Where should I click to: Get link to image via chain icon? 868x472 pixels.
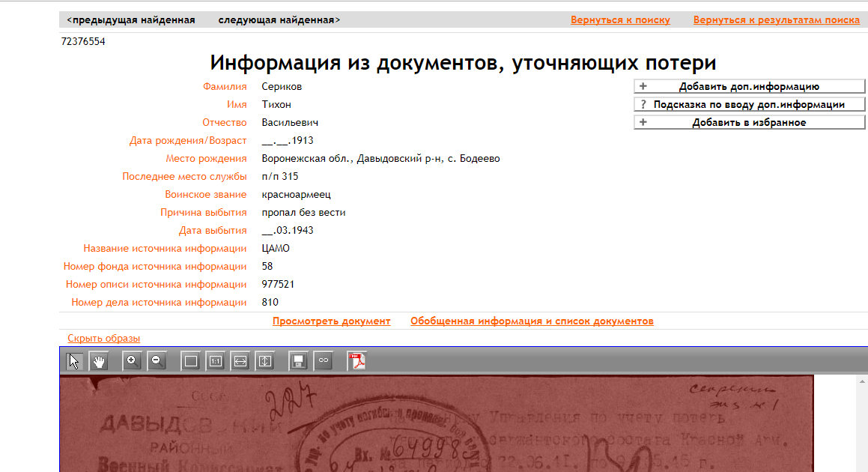pyautogui.click(x=324, y=361)
